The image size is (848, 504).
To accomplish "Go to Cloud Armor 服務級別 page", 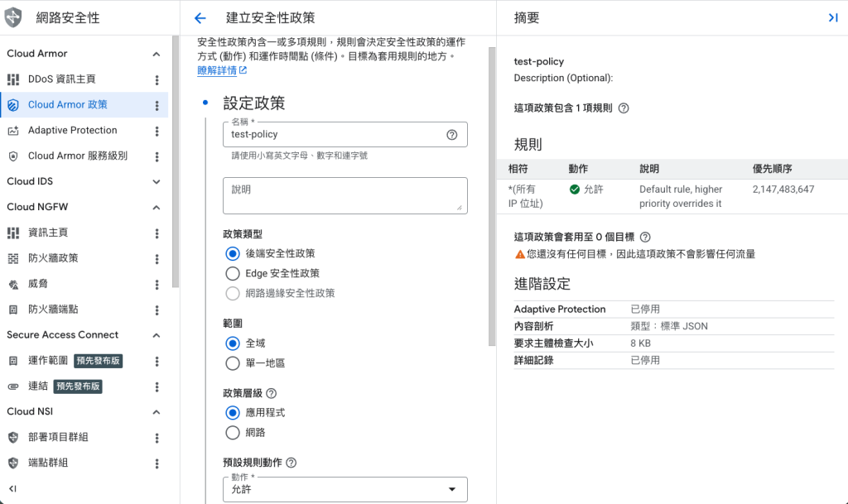I will pos(77,156).
